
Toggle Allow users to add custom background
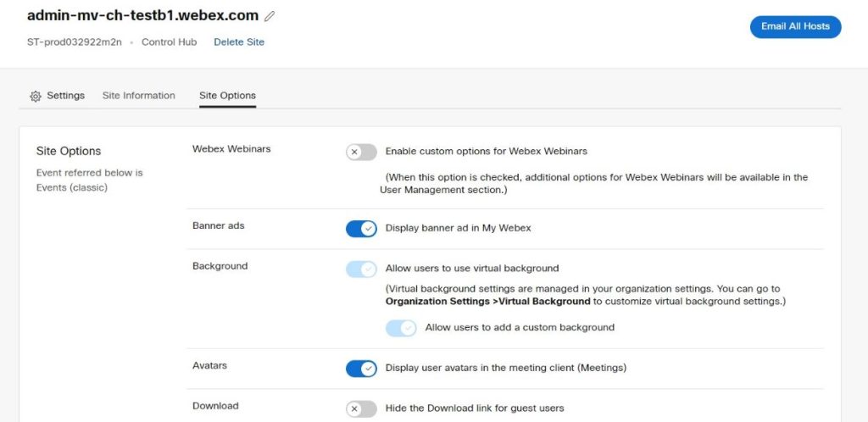pyautogui.click(x=401, y=328)
